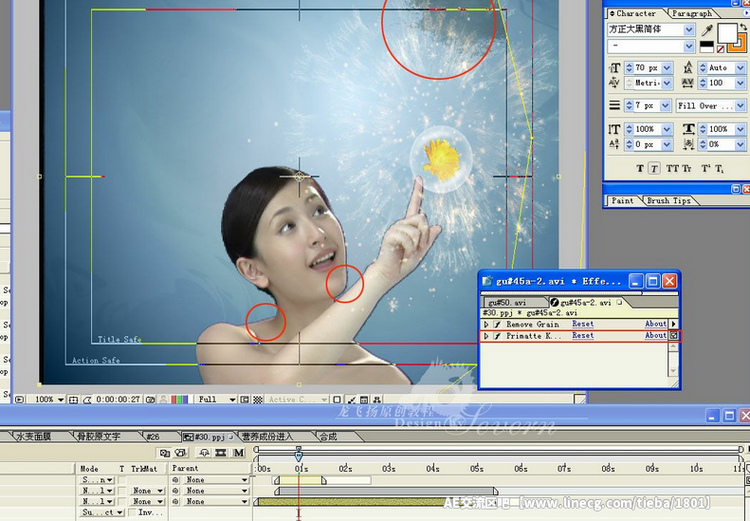Open the 骨胶原文字 timeline tab
Image resolution: width=750 pixels, height=521 pixels.
(99, 436)
